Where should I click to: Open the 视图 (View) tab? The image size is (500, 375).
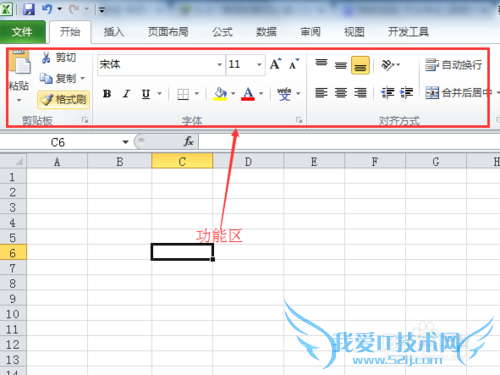click(354, 32)
